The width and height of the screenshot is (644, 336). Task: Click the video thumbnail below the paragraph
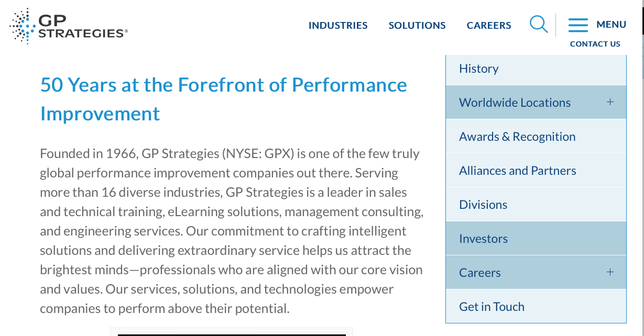pos(231,332)
